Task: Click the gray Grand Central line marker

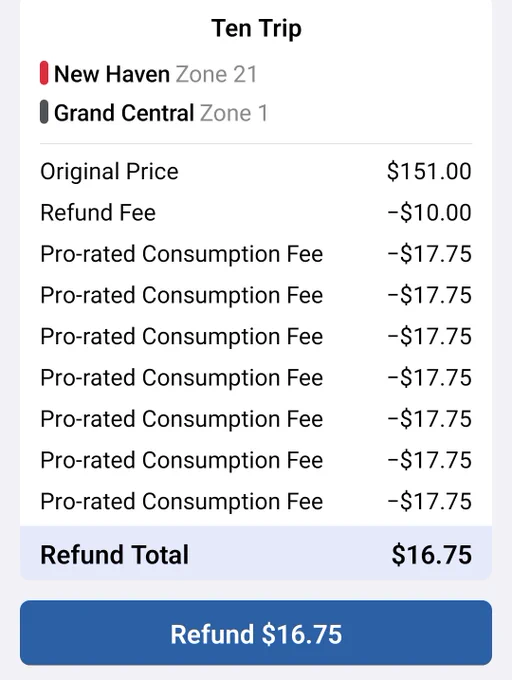Action: coord(44,112)
